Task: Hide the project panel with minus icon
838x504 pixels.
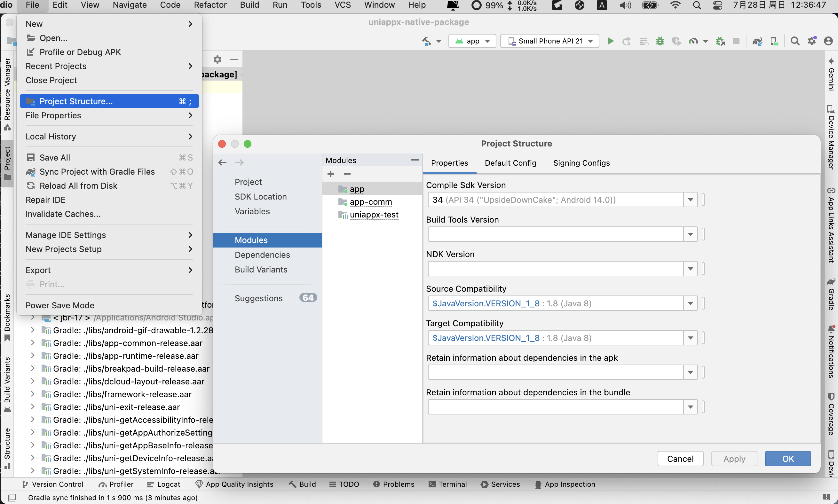Action: pos(234,59)
